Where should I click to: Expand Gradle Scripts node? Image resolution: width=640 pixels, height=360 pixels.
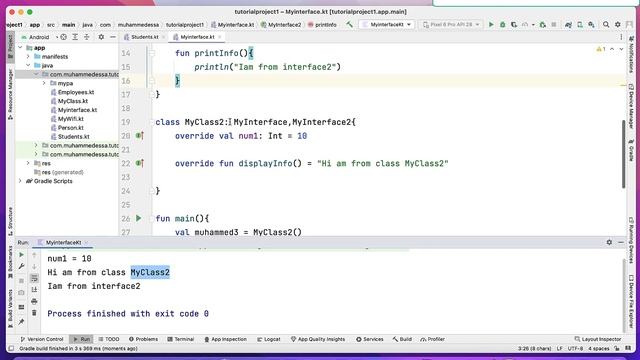(x=20, y=181)
